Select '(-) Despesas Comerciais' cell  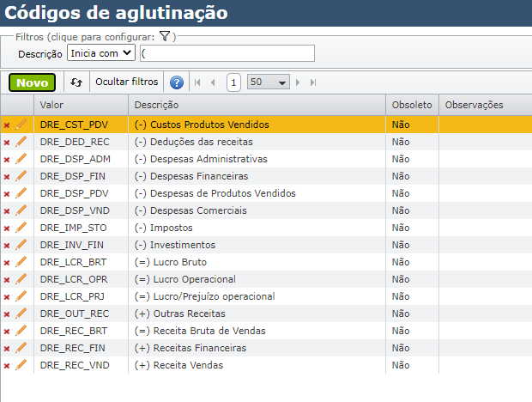pyautogui.click(x=257, y=210)
